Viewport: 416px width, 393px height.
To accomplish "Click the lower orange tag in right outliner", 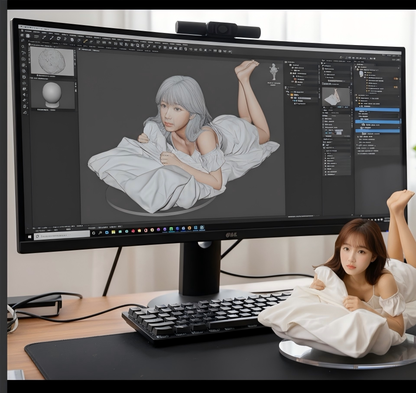I will point(396,88).
